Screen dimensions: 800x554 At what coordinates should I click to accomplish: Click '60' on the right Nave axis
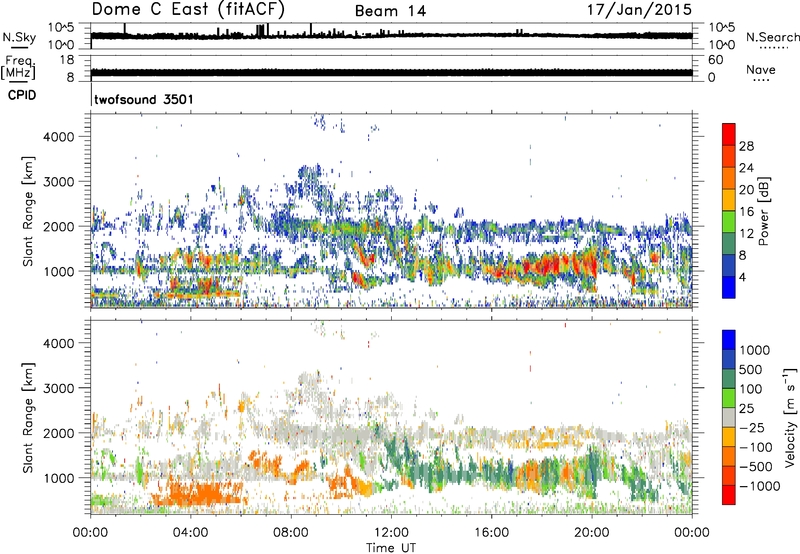coord(715,60)
